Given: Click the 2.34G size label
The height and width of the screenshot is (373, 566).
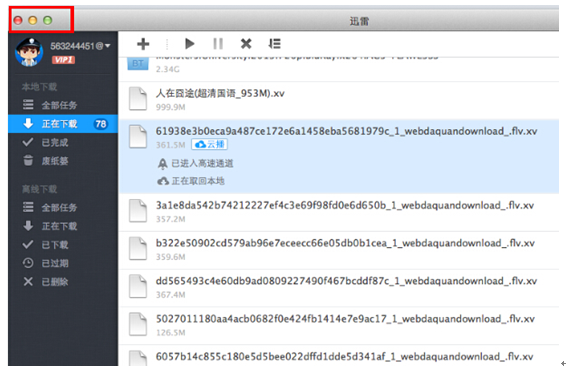Looking at the screenshot, I should pyautogui.click(x=167, y=69).
